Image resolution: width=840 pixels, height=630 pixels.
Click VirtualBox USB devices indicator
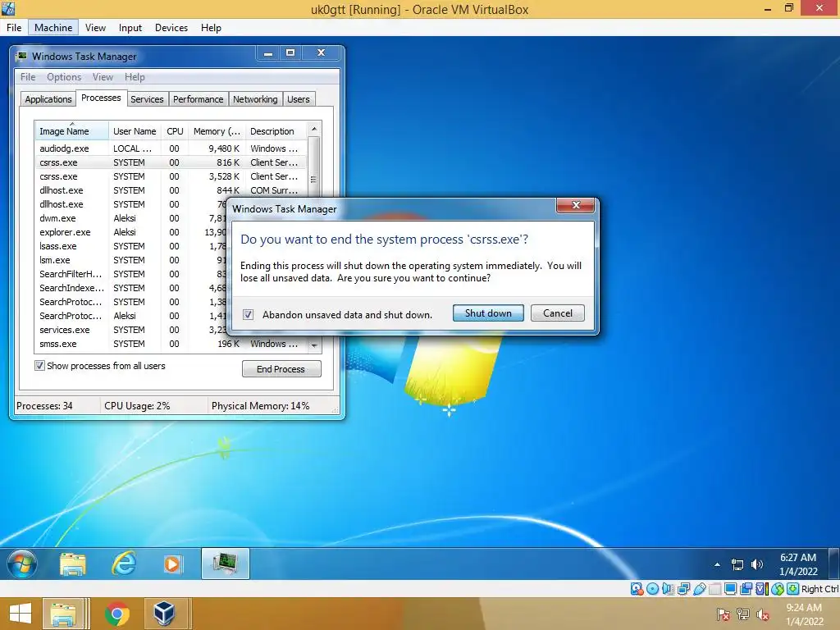point(700,589)
